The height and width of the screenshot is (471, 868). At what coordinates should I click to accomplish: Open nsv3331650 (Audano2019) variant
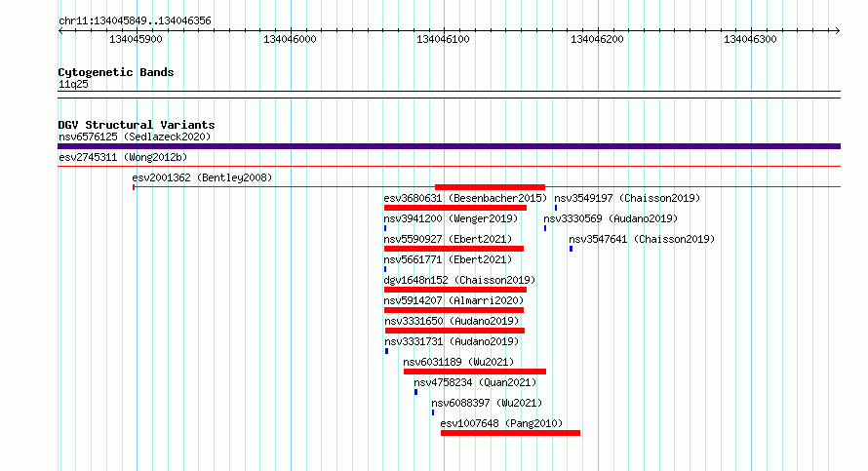[x=452, y=321]
